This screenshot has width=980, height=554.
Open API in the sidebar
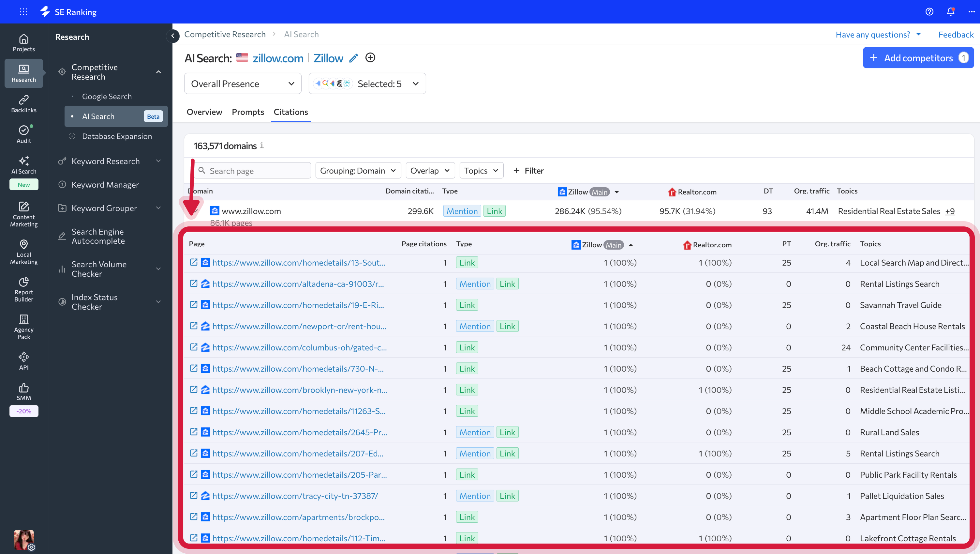[x=23, y=361]
